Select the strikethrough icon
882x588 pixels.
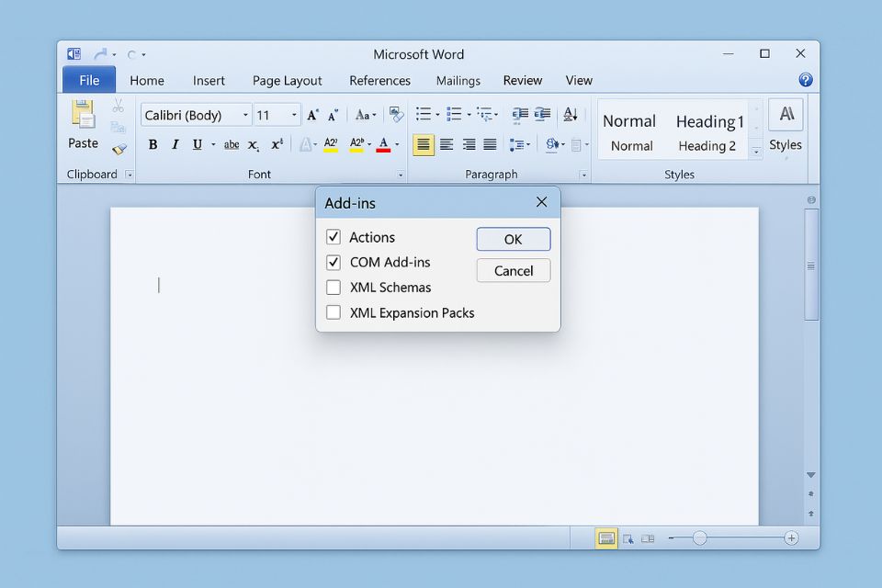coord(232,144)
